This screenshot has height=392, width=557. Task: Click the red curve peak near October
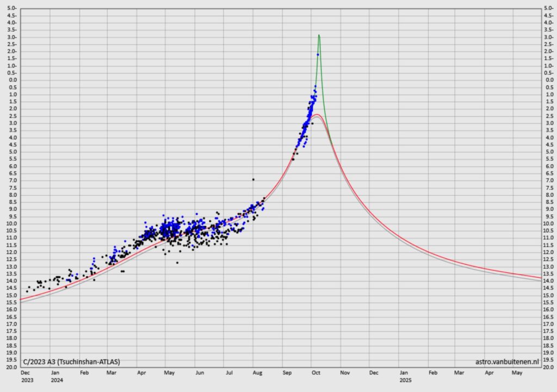pyautogui.click(x=317, y=115)
